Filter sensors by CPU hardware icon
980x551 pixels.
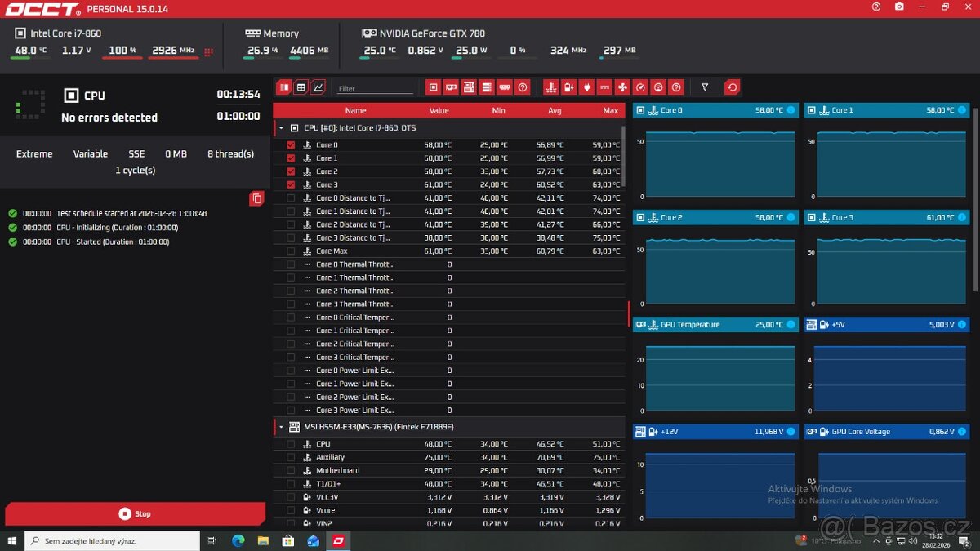pyautogui.click(x=433, y=87)
